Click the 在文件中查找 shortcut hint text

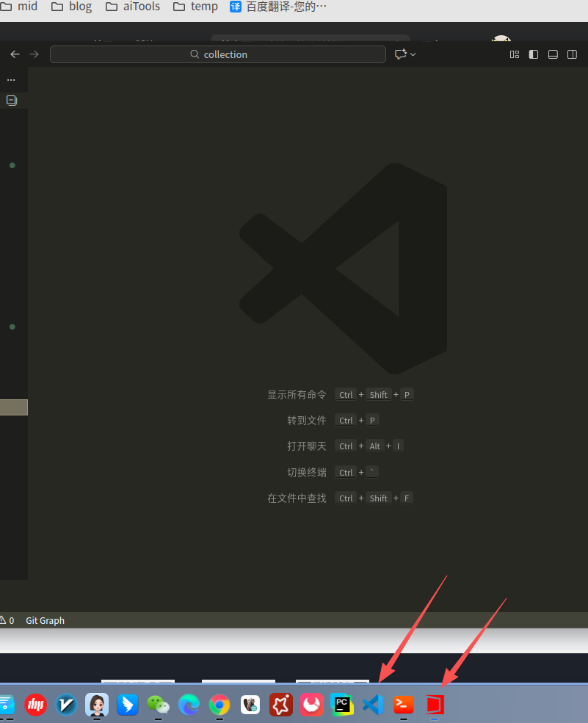[x=297, y=498]
